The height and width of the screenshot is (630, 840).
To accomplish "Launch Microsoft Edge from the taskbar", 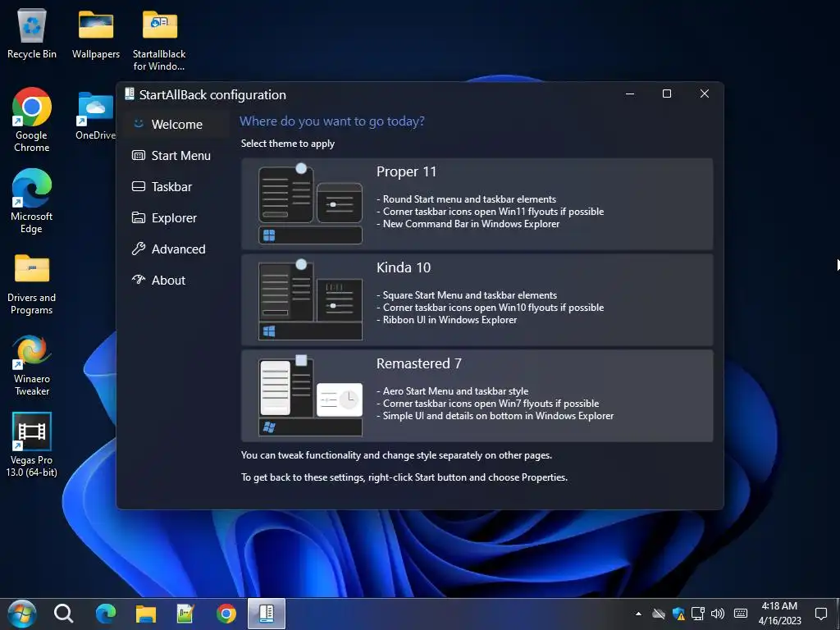I will pyautogui.click(x=106, y=614).
